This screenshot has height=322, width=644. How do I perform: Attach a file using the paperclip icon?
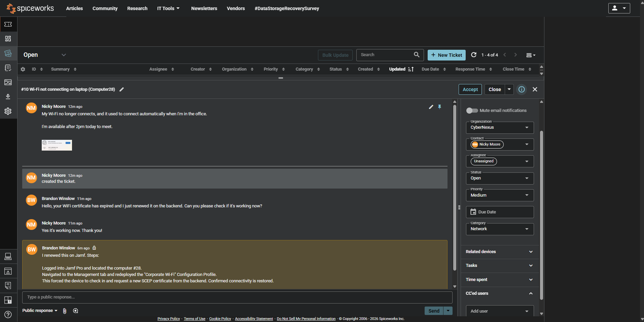[65, 311]
